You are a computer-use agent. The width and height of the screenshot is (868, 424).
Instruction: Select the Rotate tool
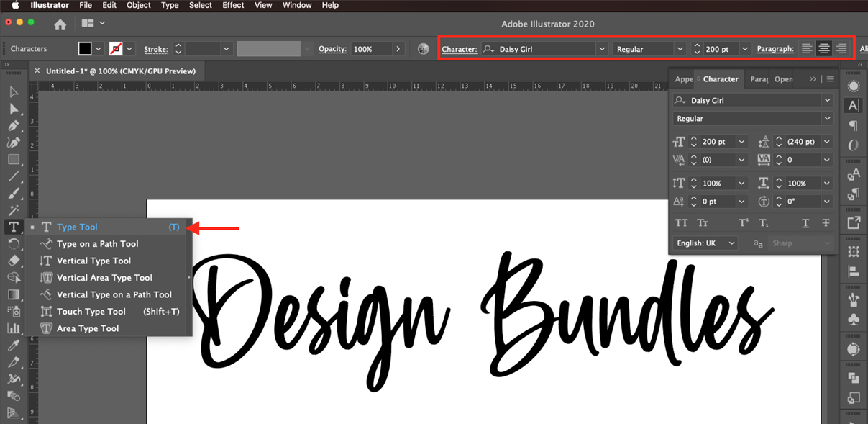(14, 244)
